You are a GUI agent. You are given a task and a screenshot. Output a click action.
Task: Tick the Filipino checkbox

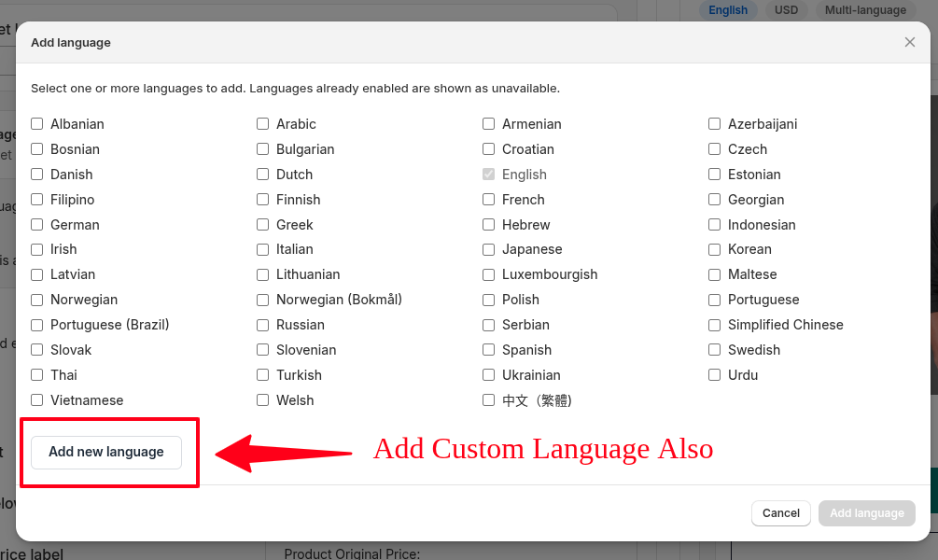tap(37, 199)
